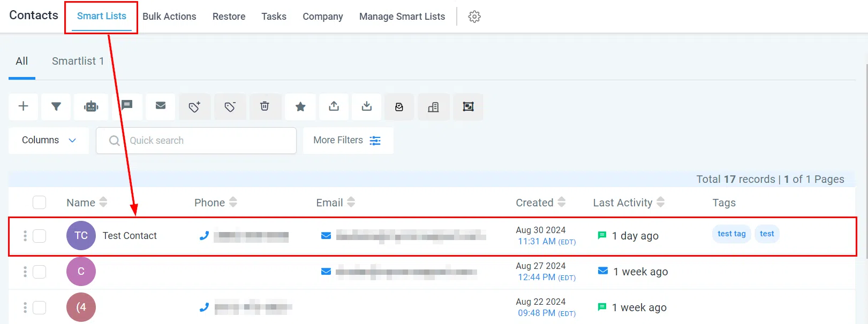The height and width of the screenshot is (324, 868).
Task: Click chat icon beside '1 day ago'
Action: 602,235
